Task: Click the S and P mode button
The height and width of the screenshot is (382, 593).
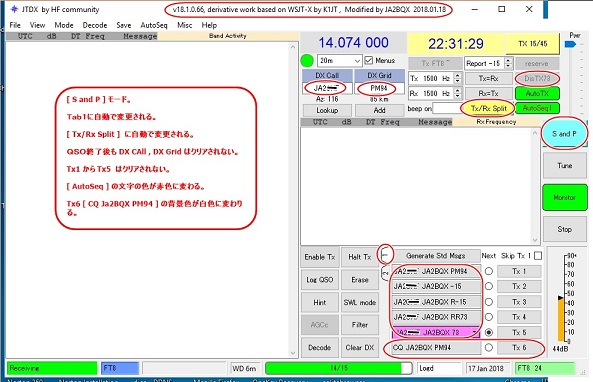Action: tap(564, 134)
